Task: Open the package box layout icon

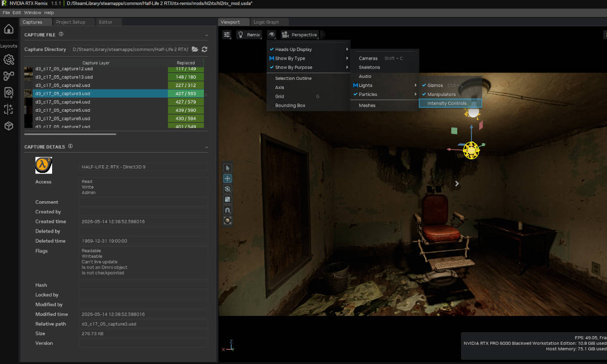Action: [x=9, y=126]
